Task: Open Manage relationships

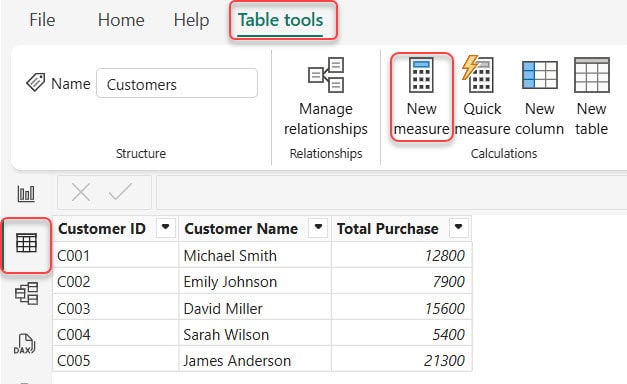Action: (x=325, y=97)
